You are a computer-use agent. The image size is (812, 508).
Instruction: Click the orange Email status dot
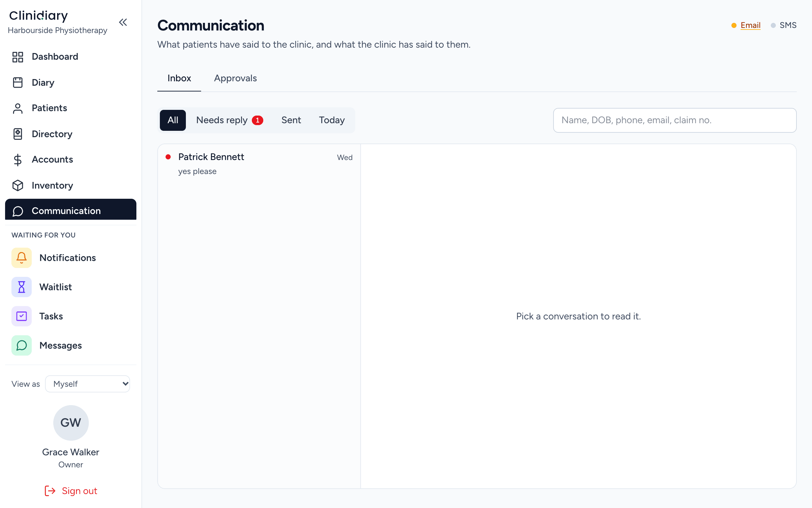click(734, 25)
